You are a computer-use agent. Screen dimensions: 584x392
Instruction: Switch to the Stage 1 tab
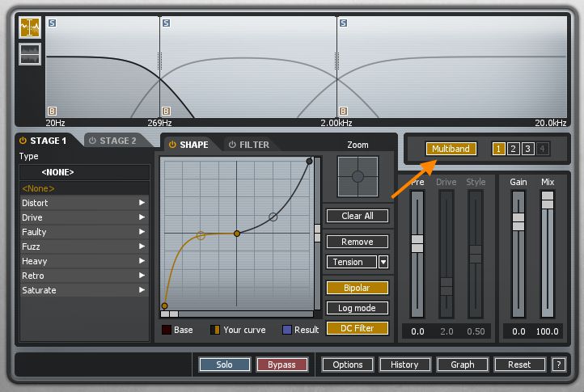point(48,141)
